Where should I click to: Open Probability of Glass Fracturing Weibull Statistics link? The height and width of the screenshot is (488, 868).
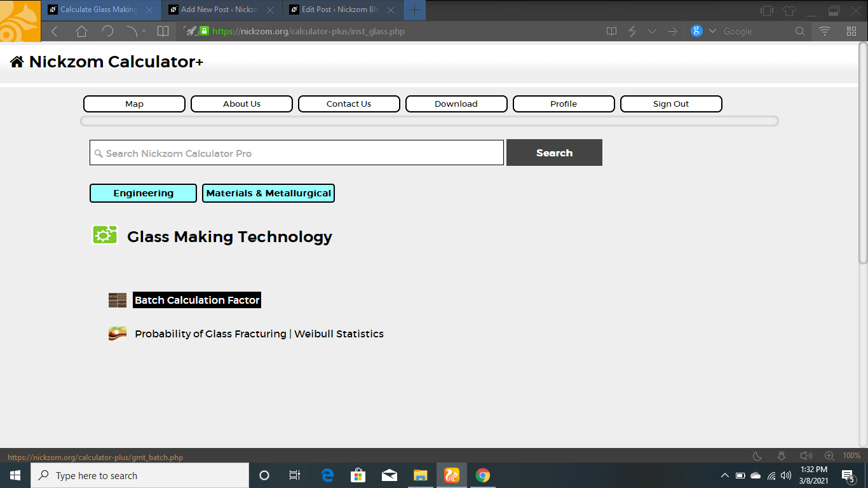(x=259, y=334)
